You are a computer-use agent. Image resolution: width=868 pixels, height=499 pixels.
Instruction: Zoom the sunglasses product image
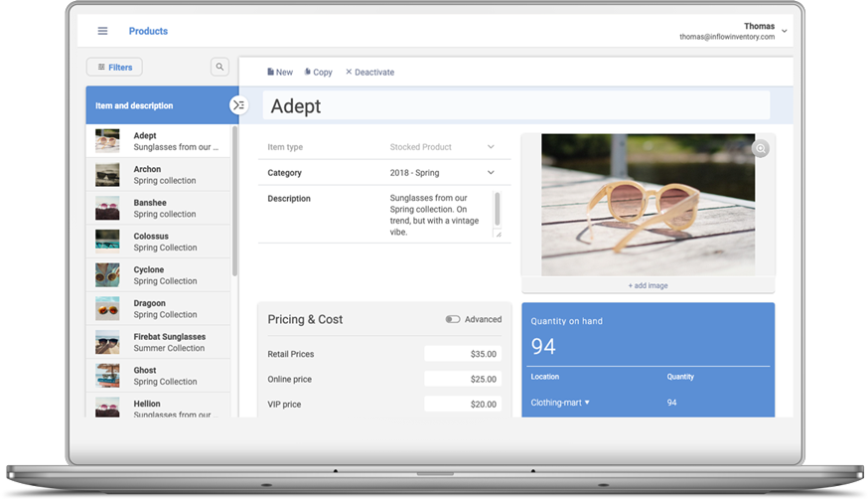click(x=761, y=149)
